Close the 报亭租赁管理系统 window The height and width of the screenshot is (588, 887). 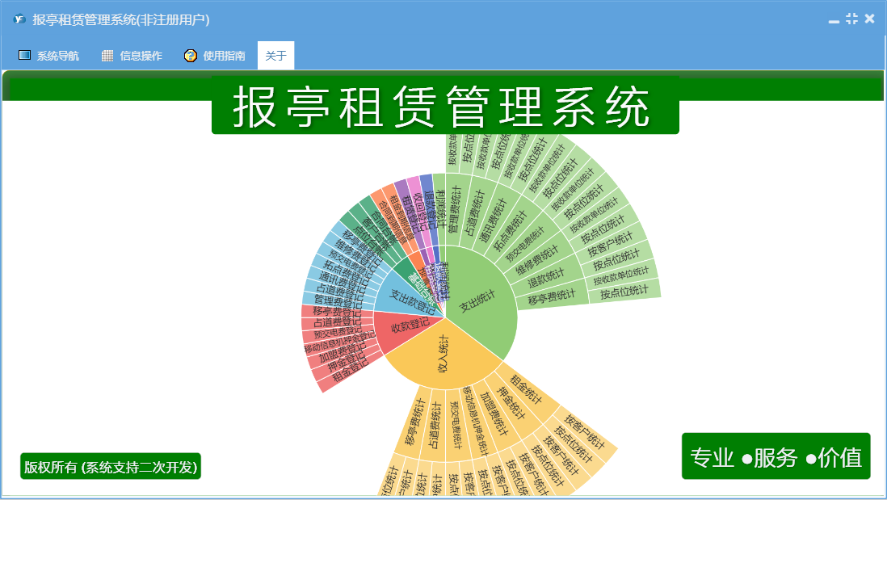tap(869, 19)
